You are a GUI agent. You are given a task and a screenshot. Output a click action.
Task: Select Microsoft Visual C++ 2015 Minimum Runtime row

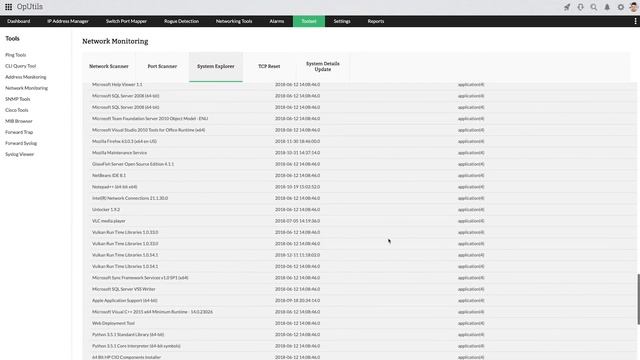tap(360, 312)
